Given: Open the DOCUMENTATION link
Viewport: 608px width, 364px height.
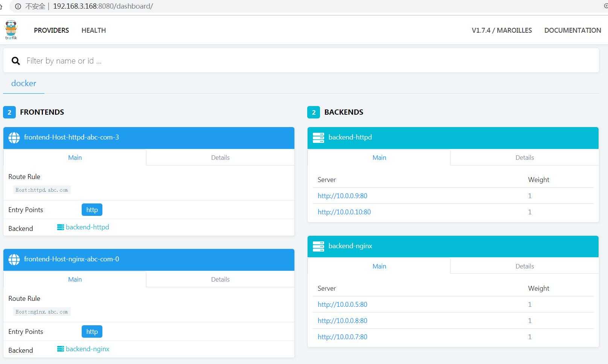Looking at the screenshot, I should click(573, 30).
